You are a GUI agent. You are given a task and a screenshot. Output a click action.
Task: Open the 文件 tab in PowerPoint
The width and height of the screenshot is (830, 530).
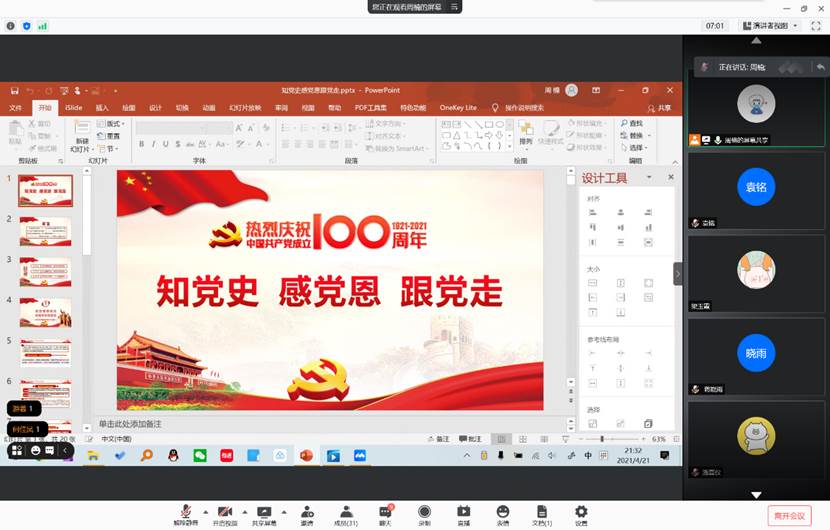(15, 108)
